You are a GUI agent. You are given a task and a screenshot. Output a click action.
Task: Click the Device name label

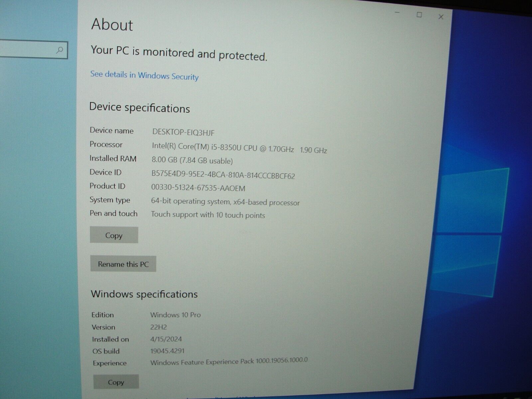pyautogui.click(x=112, y=131)
